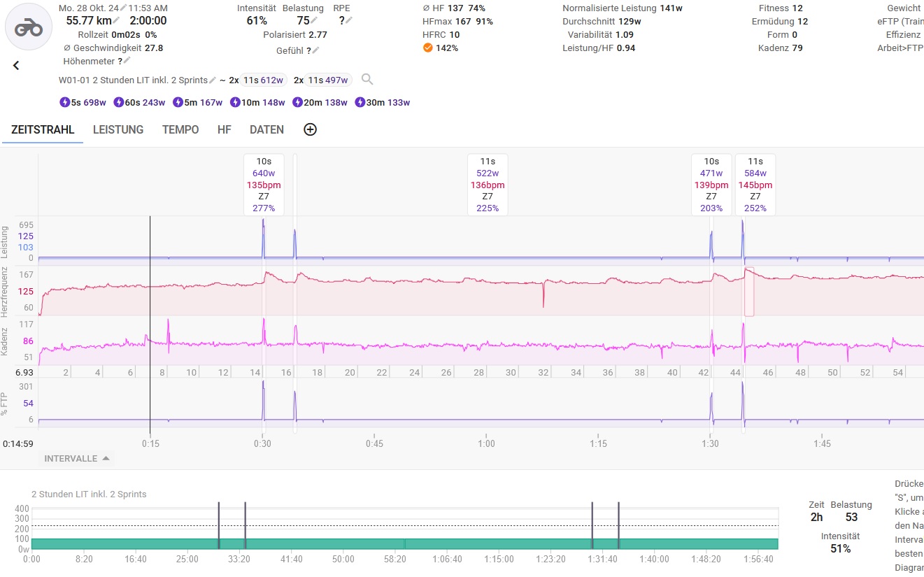Click the lightning icon for 10m 148w
The width and height of the screenshot is (924, 577).
(236, 102)
